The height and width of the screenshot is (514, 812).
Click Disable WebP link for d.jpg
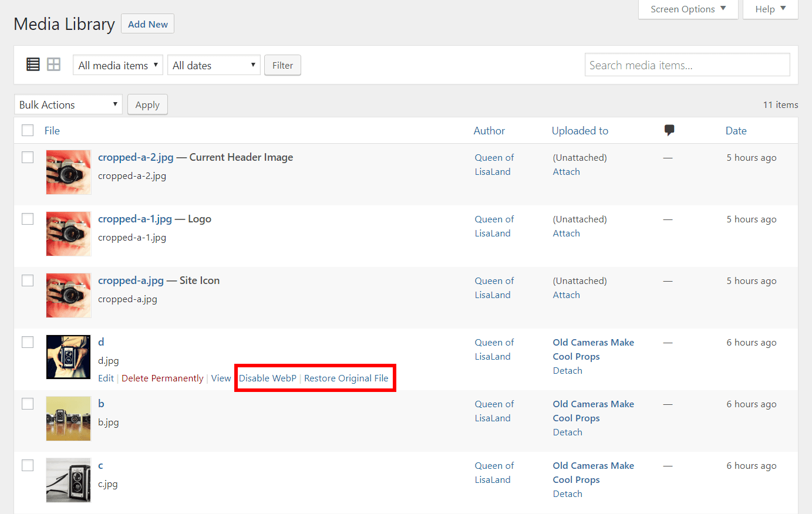click(268, 378)
